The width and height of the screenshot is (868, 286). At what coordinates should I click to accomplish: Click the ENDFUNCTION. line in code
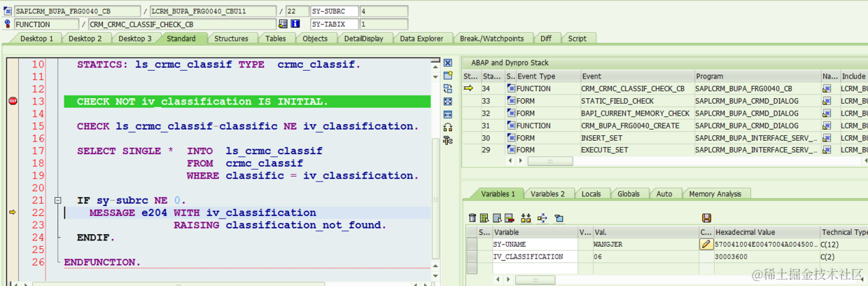coord(102,262)
